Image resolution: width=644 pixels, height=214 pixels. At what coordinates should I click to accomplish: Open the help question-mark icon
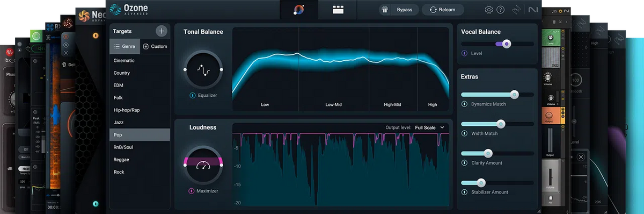tap(501, 10)
